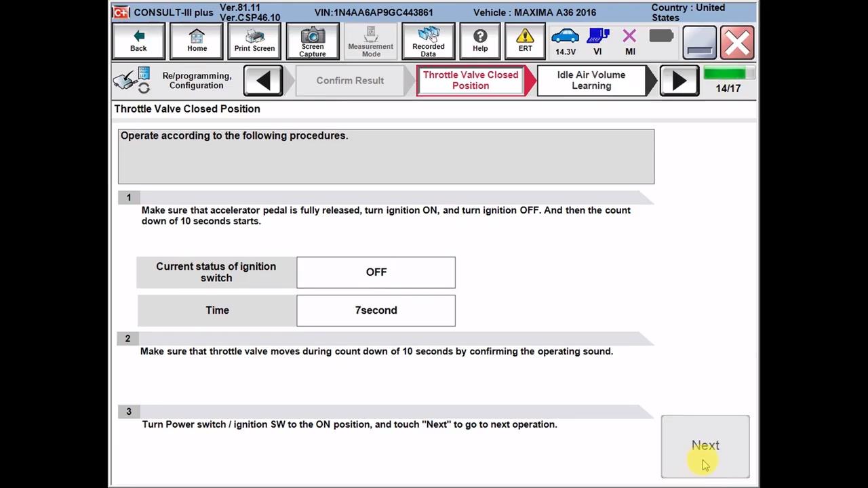Image resolution: width=868 pixels, height=488 pixels.
Task: Click the step 1 accelerator pedal instruction text
Action: tap(386, 216)
